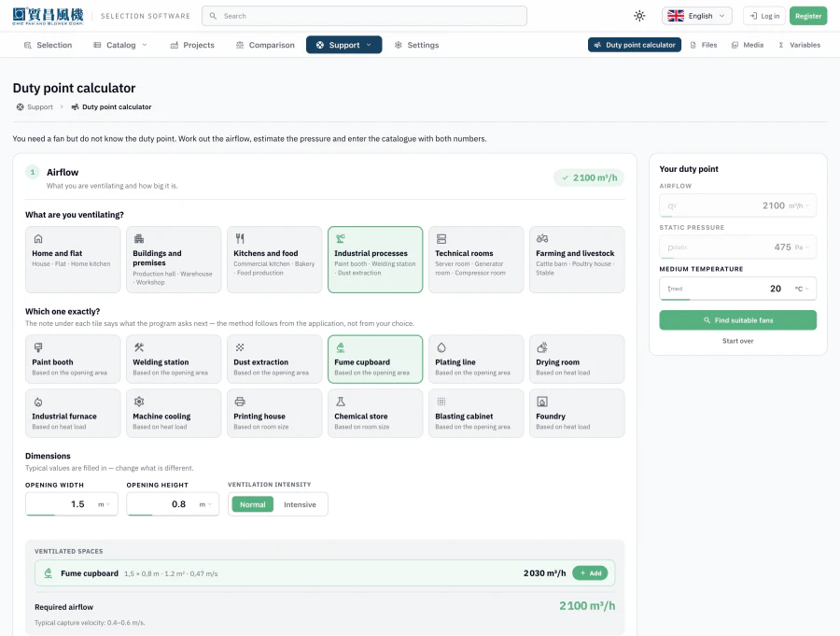
Task: Select the Machine cooling tile
Action: pyautogui.click(x=174, y=414)
